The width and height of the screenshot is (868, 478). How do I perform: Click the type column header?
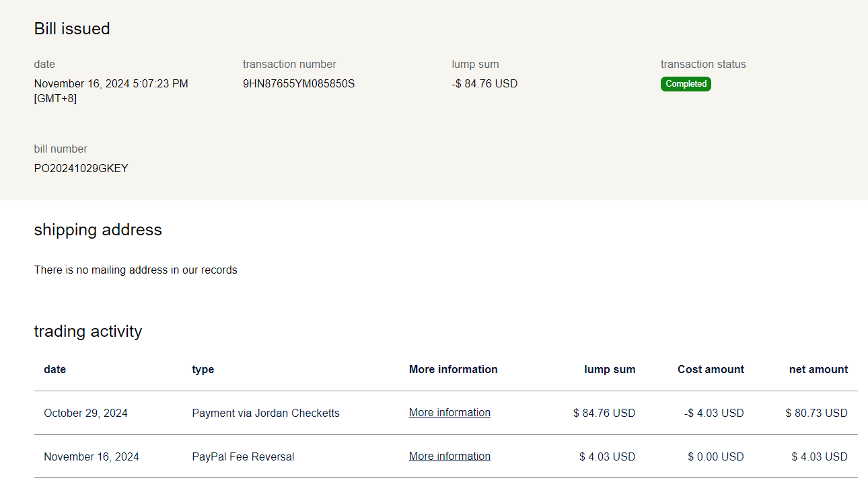203,369
